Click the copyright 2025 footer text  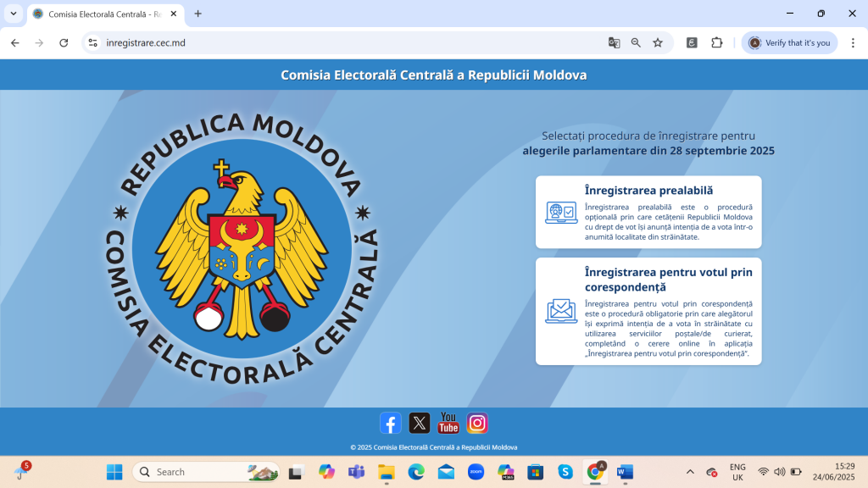433,447
